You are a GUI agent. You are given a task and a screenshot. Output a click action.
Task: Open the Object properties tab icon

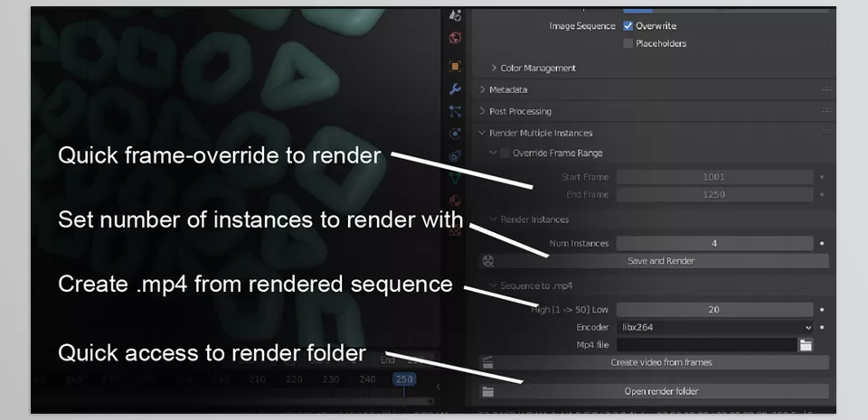coord(455,66)
